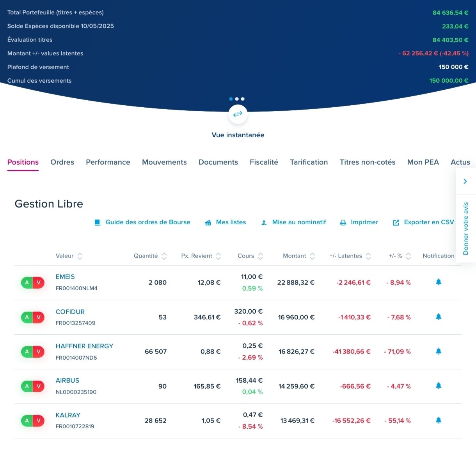Open the EMEIS stock link

point(65,277)
